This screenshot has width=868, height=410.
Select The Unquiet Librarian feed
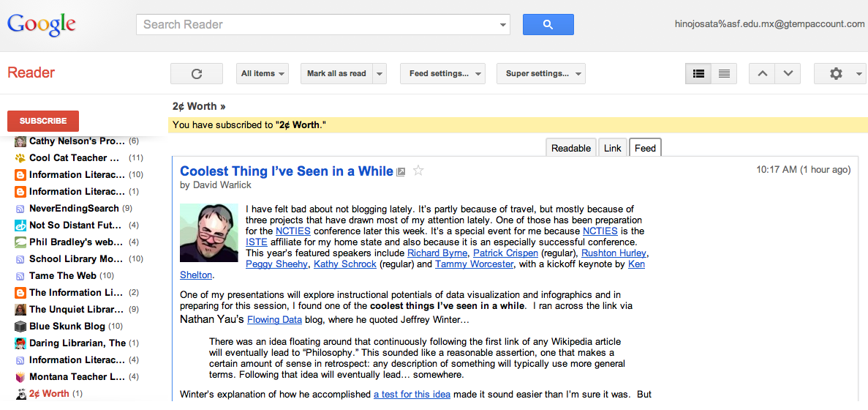click(76, 309)
